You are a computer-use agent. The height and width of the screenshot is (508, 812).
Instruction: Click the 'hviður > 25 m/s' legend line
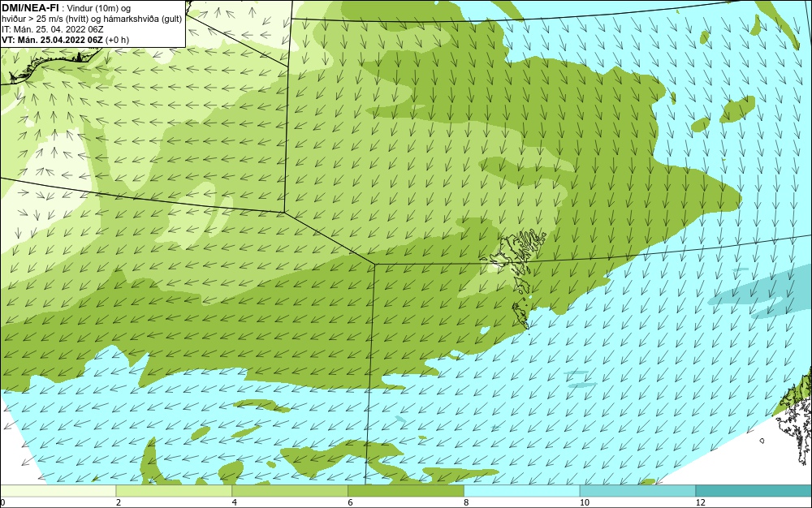coord(92,19)
